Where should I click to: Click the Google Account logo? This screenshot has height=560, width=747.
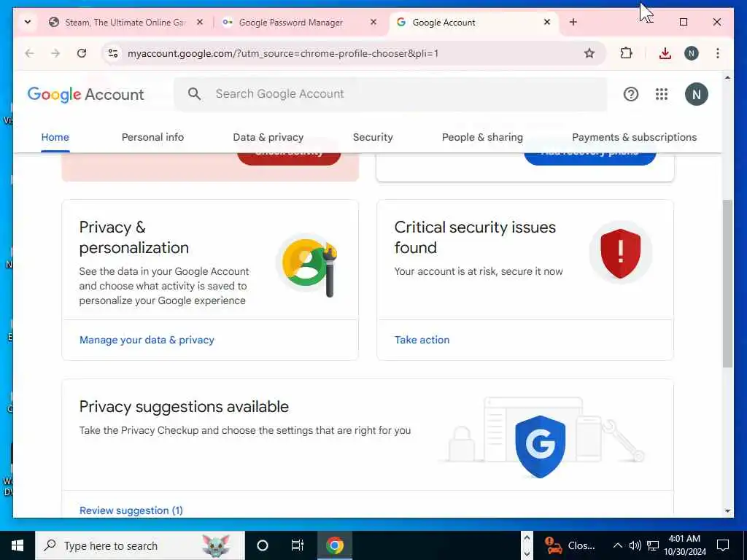86,94
